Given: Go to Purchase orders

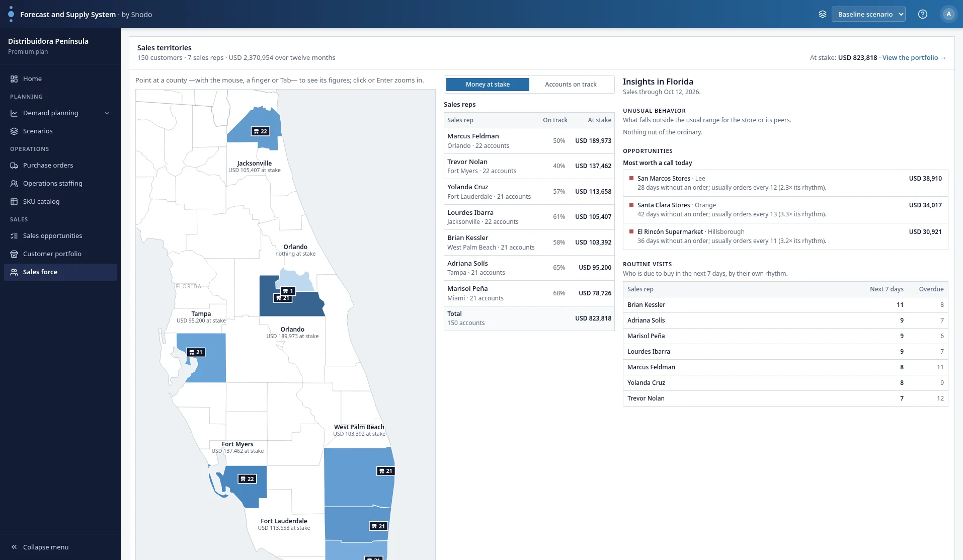Looking at the screenshot, I should point(60,166).
